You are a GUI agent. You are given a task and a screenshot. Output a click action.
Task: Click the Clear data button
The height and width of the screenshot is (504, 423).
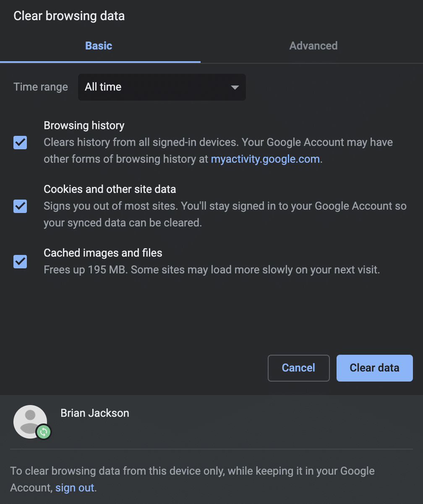(374, 368)
